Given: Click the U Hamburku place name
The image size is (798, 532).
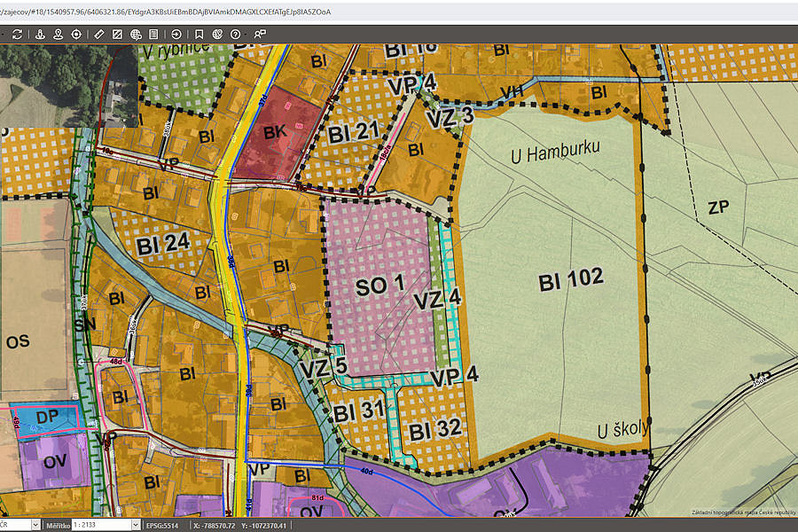Looking at the screenshot, I should pos(556,151).
